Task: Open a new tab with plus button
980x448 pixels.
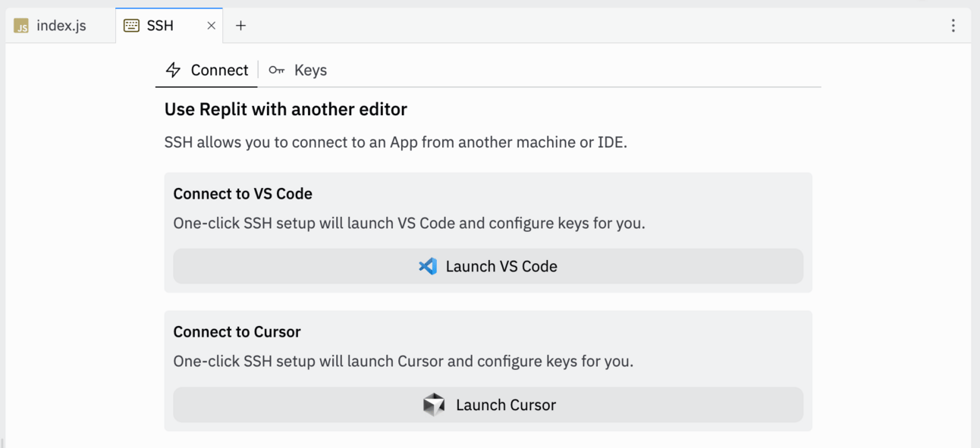Action: point(240,26)
